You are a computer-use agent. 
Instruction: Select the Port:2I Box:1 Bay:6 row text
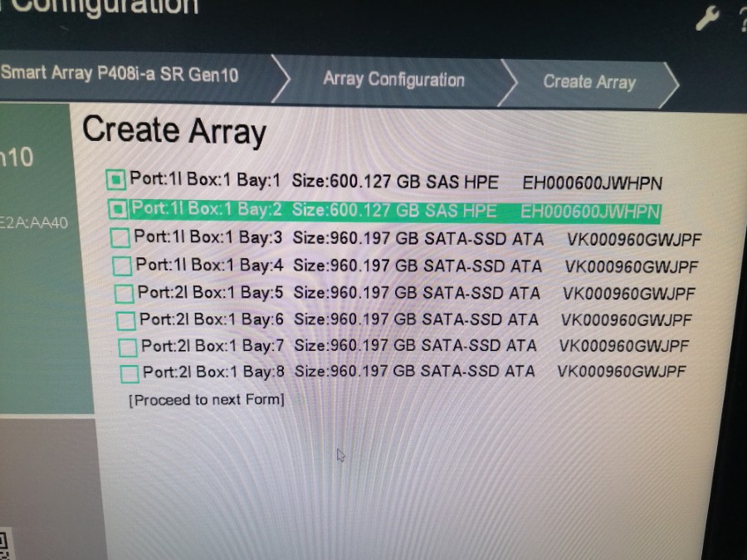click(416, 319)
